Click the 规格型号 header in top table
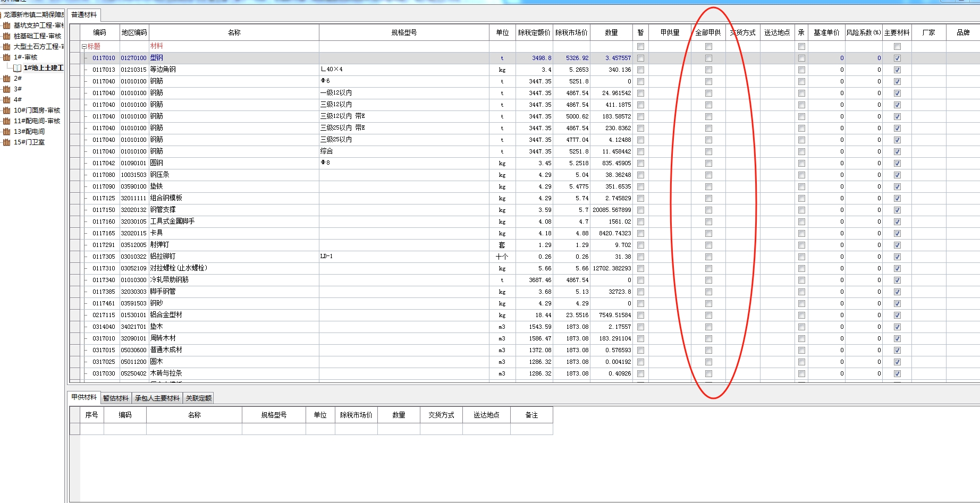Viewport: 980px width, 503px height. 404,32
